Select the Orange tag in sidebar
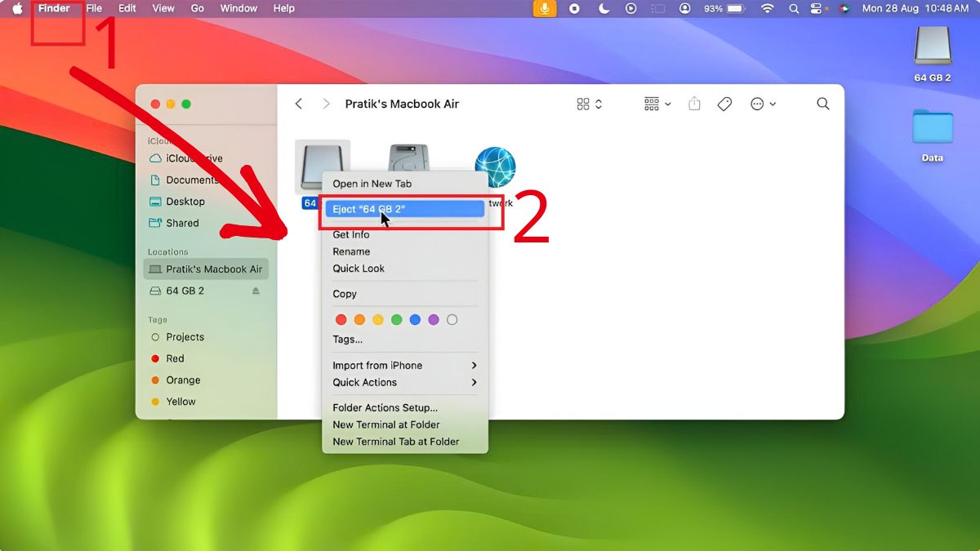Viewport: 980px width, 551px height. [176, 380]
